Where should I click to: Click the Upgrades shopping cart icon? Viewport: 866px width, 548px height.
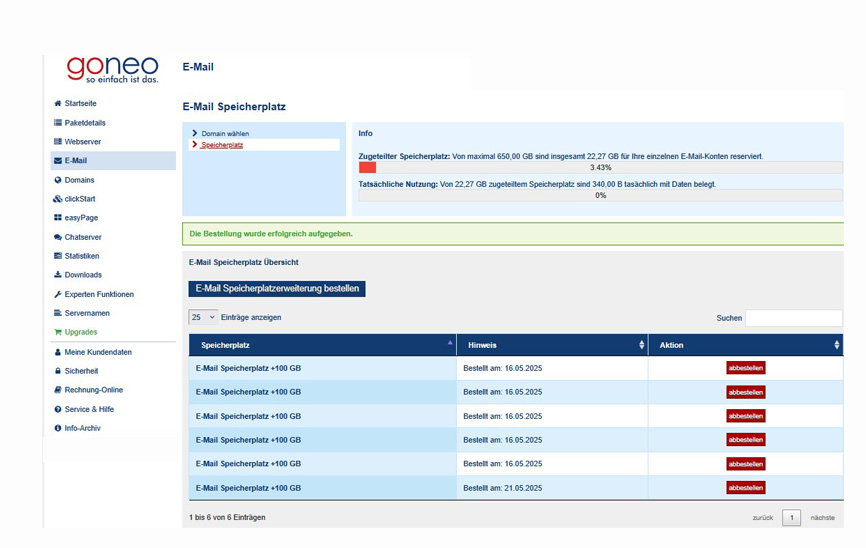(57, 332)
